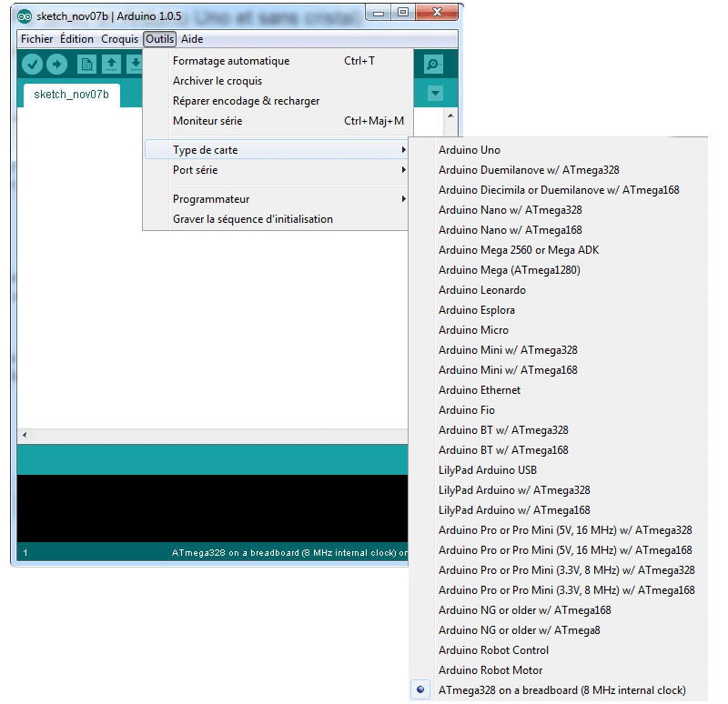Screen dimensions: 728x704
Task: Select Pro Mini (3.3V, 8 MHz) w/ ATmega328
Action: (x=559, y=570)
